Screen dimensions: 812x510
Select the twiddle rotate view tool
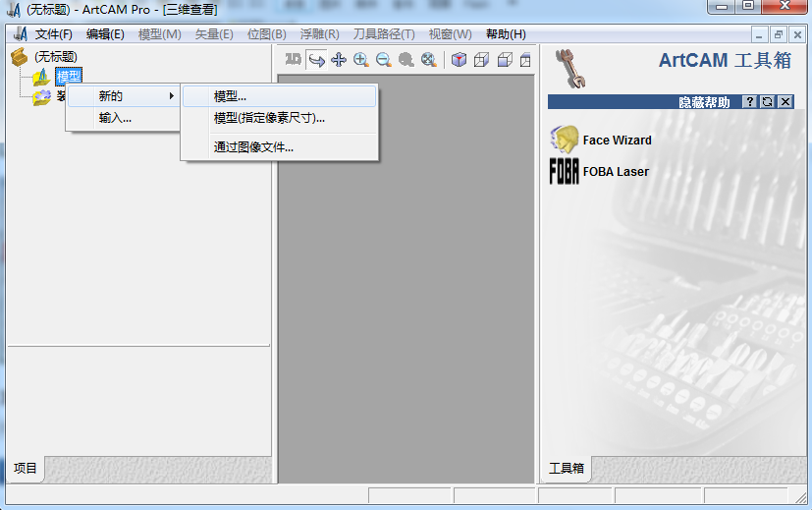click(316, 60)
